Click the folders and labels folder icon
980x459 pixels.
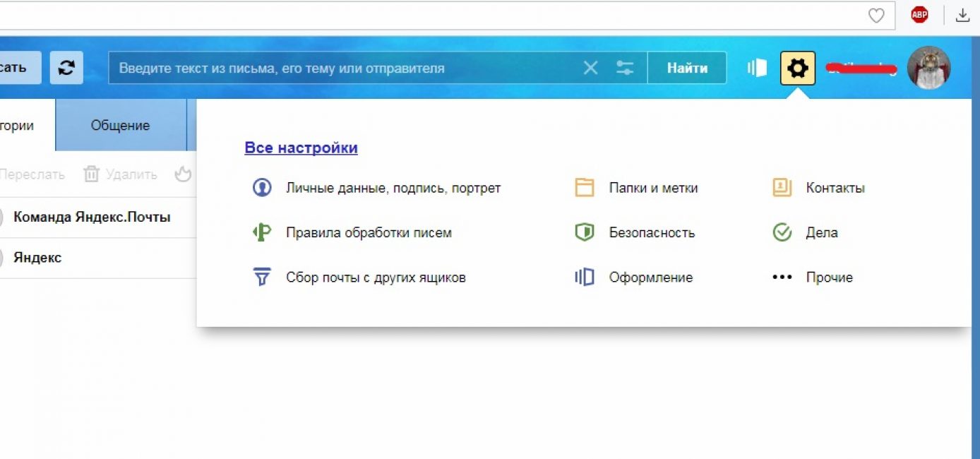[585, 188]
